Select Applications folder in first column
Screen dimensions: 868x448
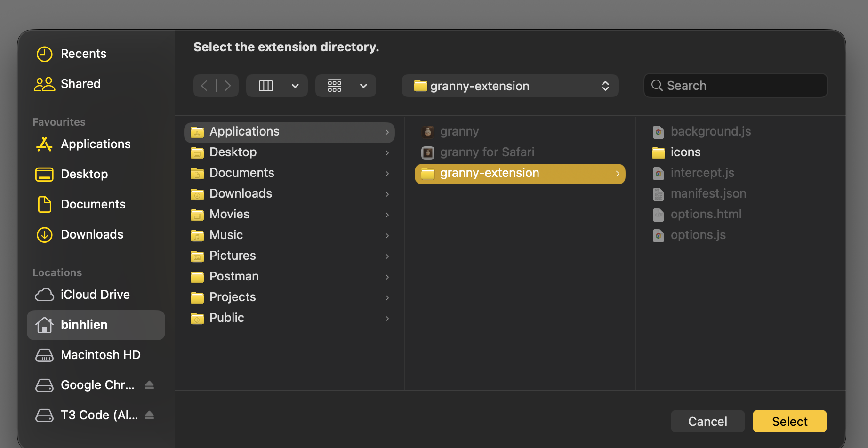click(x=289, y=132)
